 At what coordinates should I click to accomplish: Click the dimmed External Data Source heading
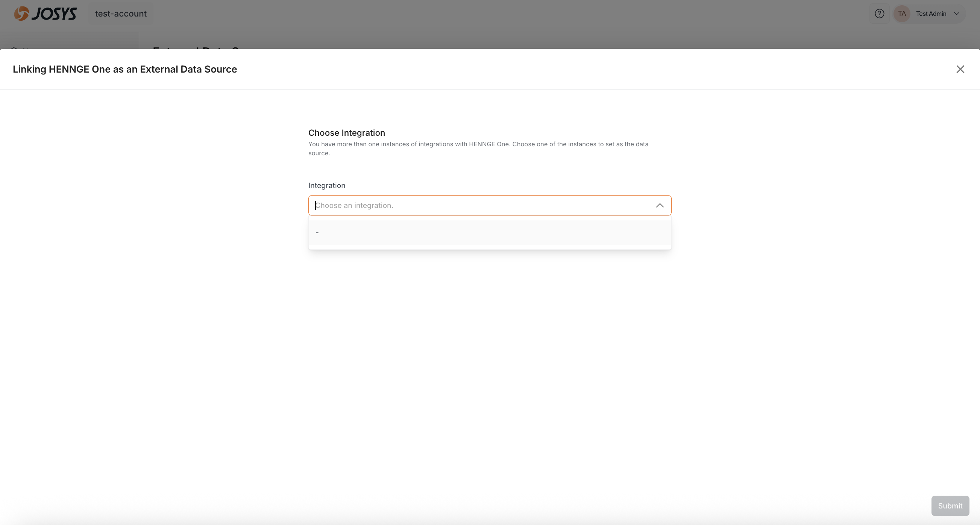196,48
